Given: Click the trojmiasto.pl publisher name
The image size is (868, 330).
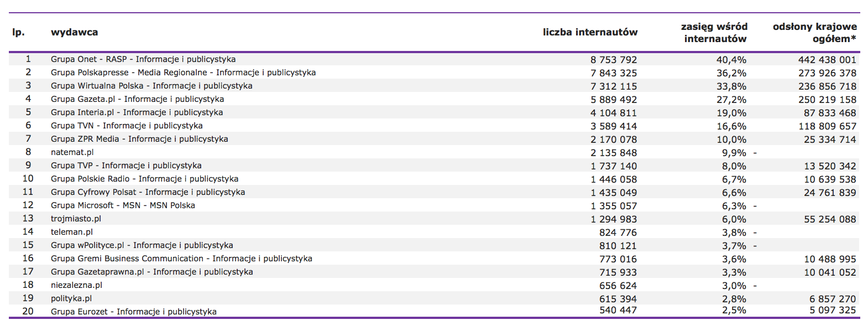Looking at the screenshot, I should (76, 219).
